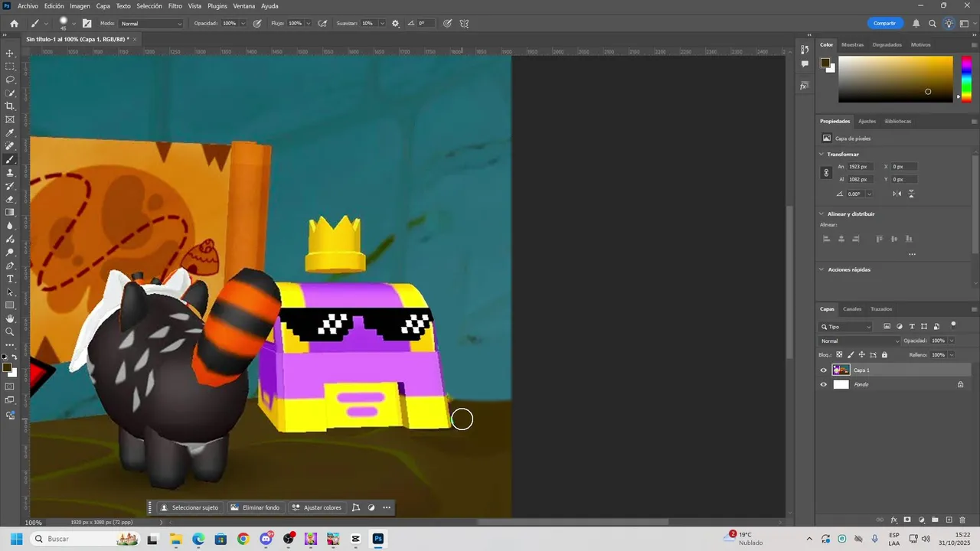Image resolution: width=980 pixels, height=551 pixels.
Task: Select the Zoom tool
Action: (10, 331)
